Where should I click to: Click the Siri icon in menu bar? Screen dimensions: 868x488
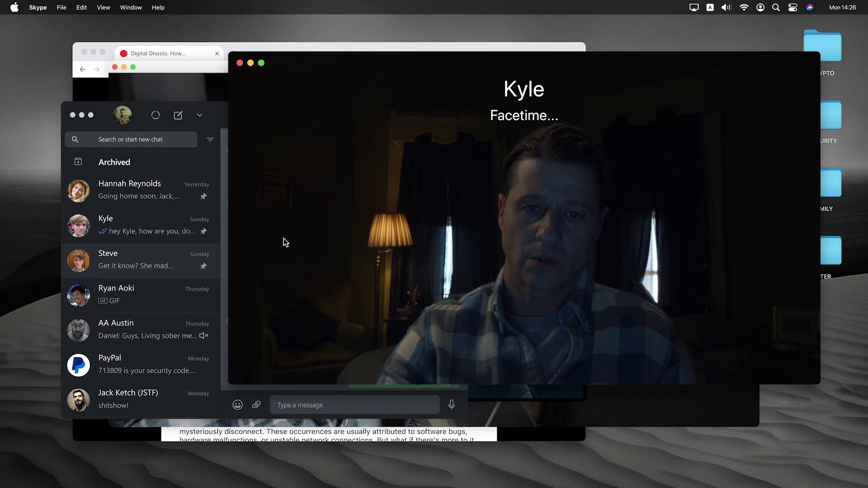pos(810,7)
